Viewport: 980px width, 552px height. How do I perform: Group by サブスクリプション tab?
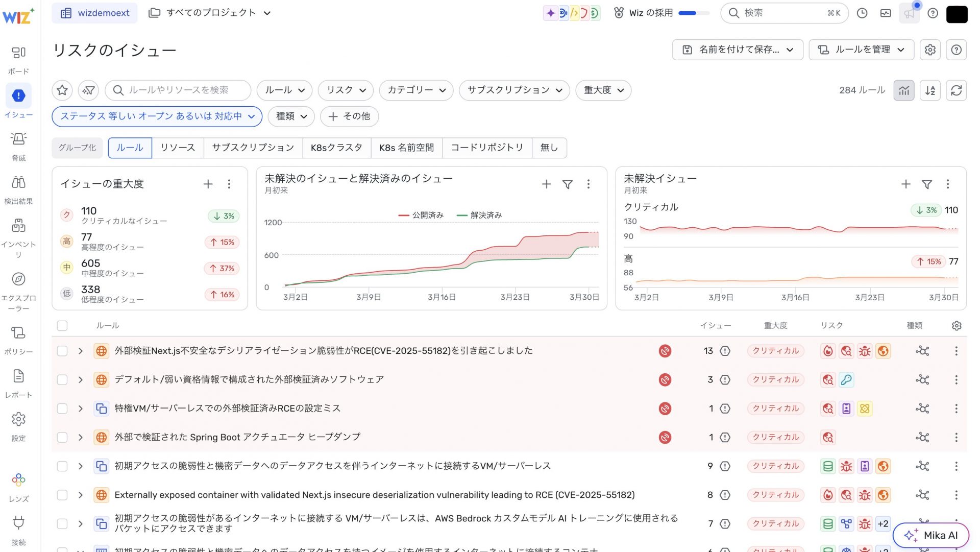(x=253, y=148)
